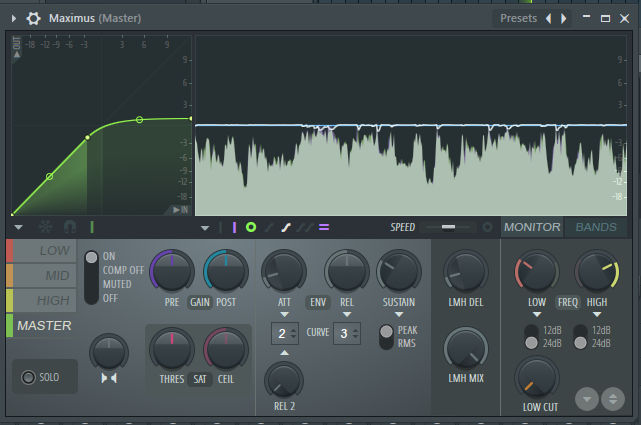
Task: Toggle the white curve display icon
Action: coord(286,227)
